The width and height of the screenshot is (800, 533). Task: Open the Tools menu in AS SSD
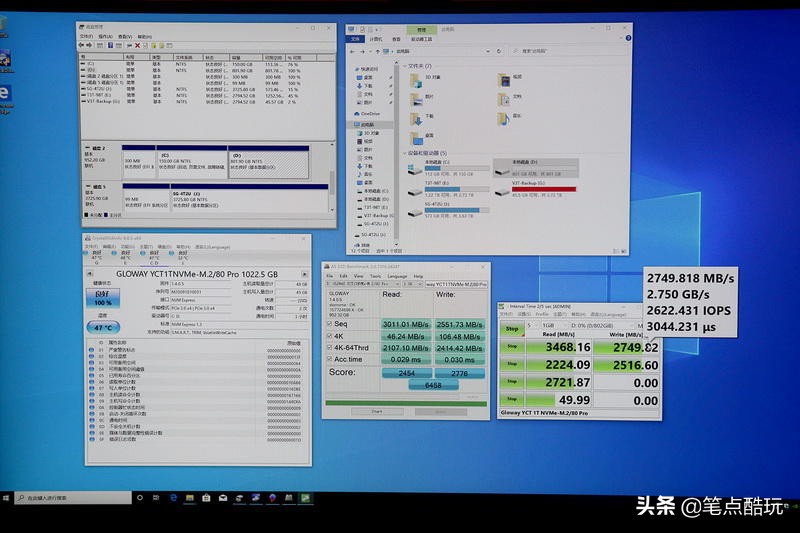click(375, 275)
